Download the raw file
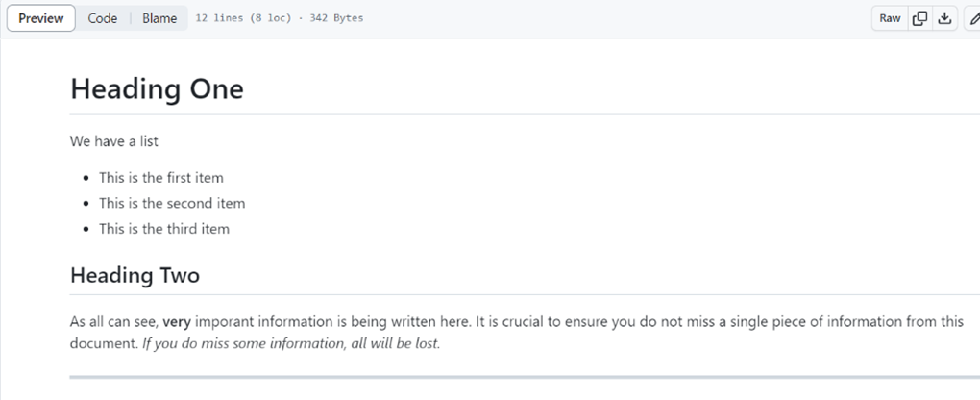Screen dimensions: 980x400 (945, 18)
